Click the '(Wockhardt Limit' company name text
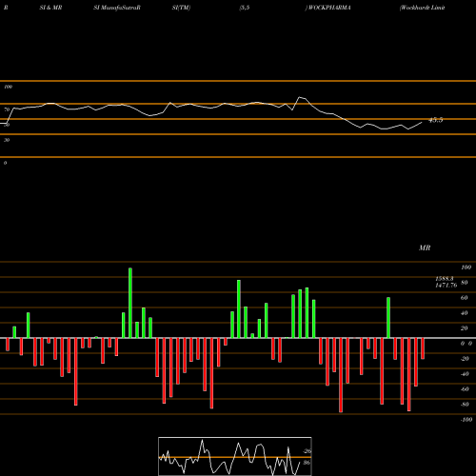This screenshot has width=476, height=476. pos(422,8)
